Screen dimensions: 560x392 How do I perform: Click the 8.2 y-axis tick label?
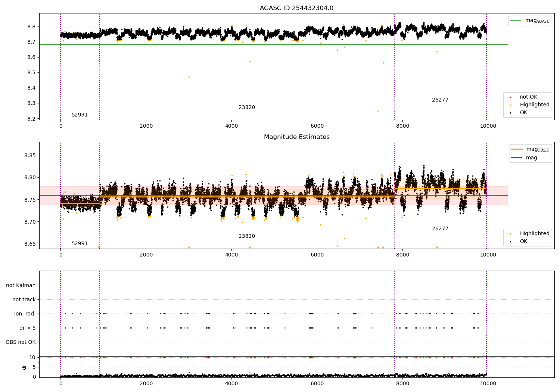31,119
